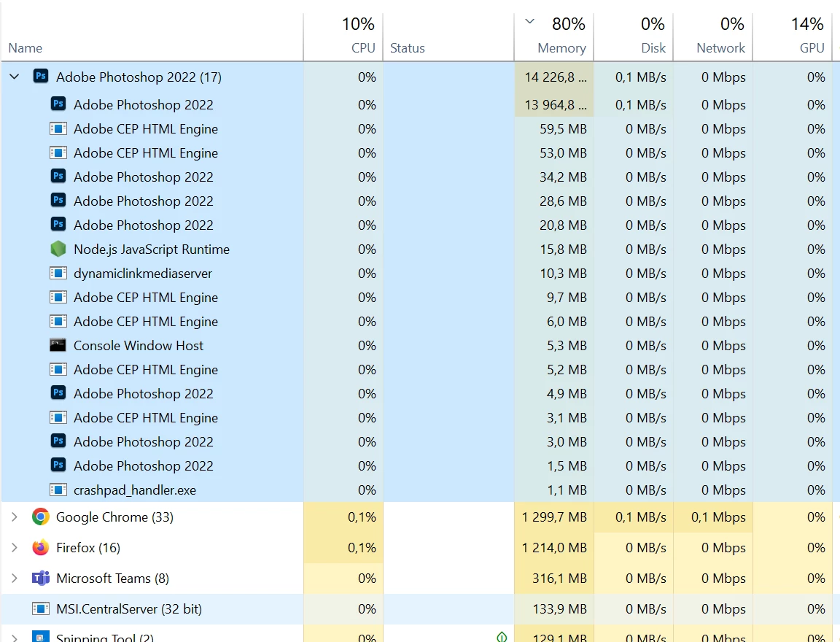Expand the Microsoft Teams (8) group
This screenshot has width=840, height=642.
(15, 579)
